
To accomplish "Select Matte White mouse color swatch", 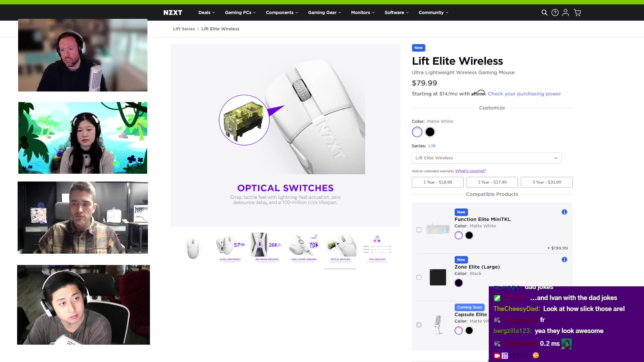I will tap(417, 132).
